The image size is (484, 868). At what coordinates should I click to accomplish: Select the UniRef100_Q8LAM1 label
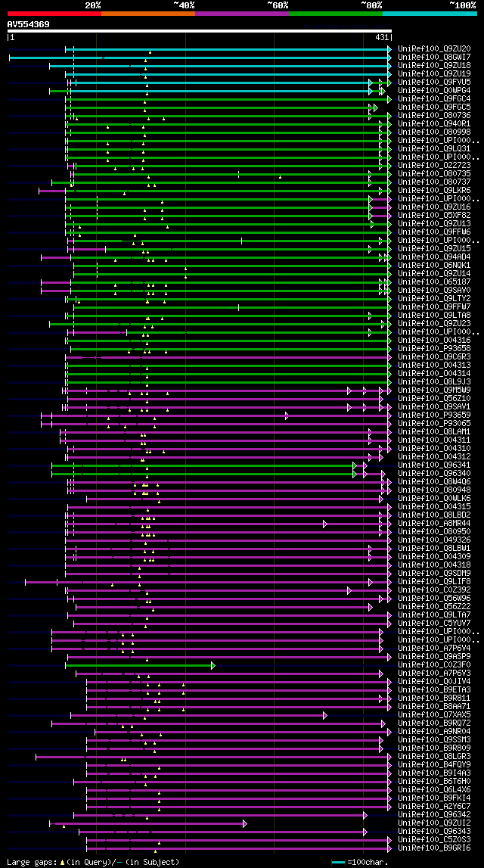pyautogui.click(x=434, y=432)
